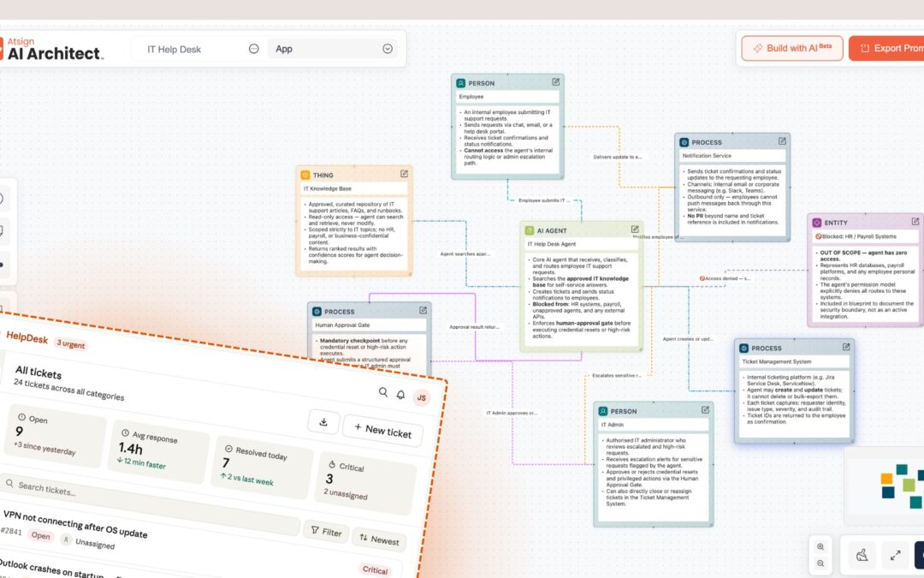924x578 pixels.
Task: Edit the IT Knowledge Base THING node
Action: pyautogui.click(x=404, y=174)
